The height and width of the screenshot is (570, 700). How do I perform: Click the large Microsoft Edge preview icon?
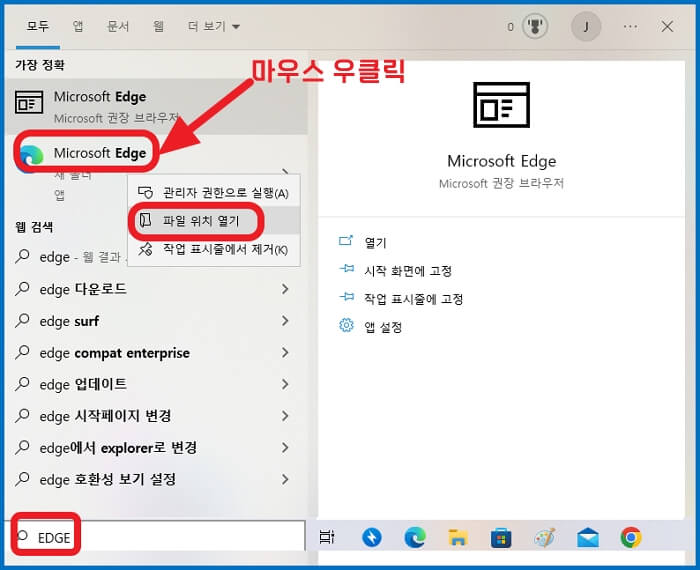tap(501, 105)
